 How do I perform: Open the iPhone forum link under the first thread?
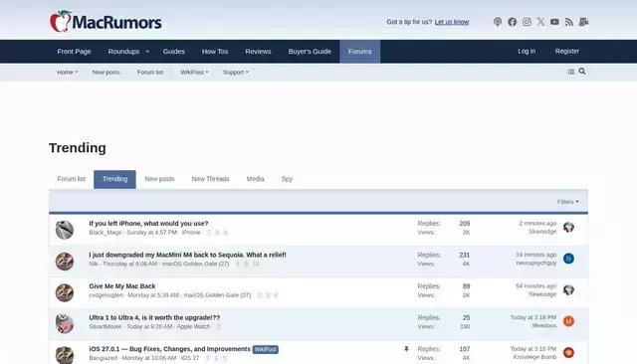click(191, 233)
